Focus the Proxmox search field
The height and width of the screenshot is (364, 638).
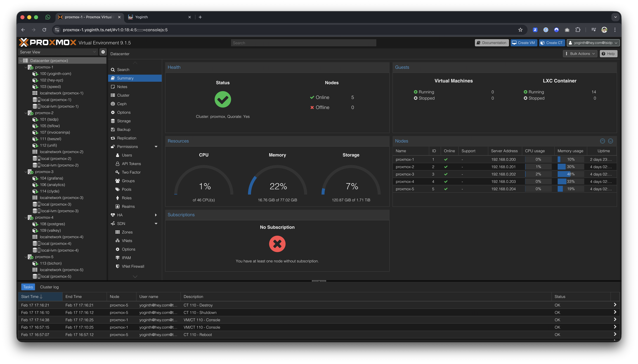click(303, 43)
